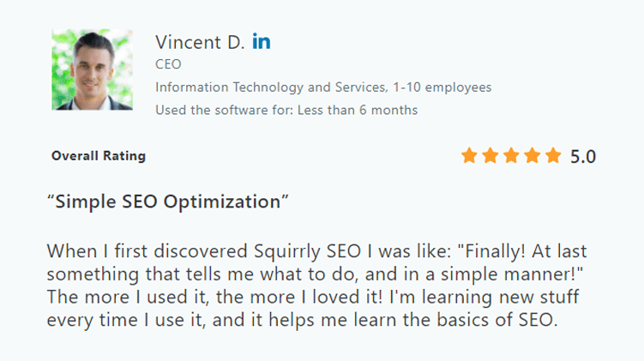Click the first rating star
Screen dimensions: 644x361
(469, 156)
